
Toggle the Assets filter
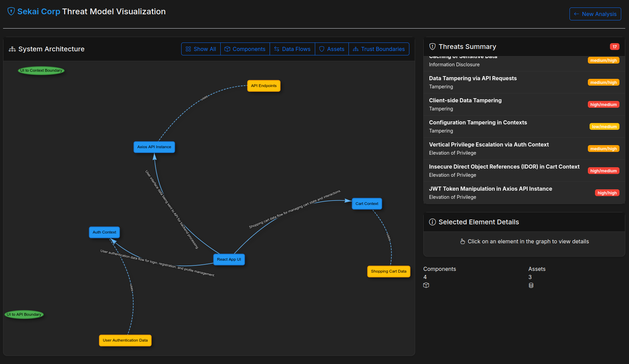pyautogui.click(x=331, y=49)
